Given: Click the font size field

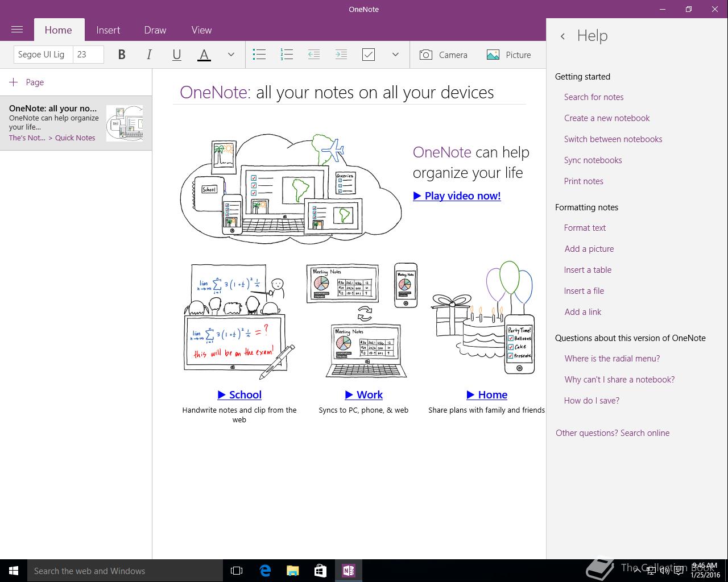Looking at the screenshot, I should [x=89, y=55].
